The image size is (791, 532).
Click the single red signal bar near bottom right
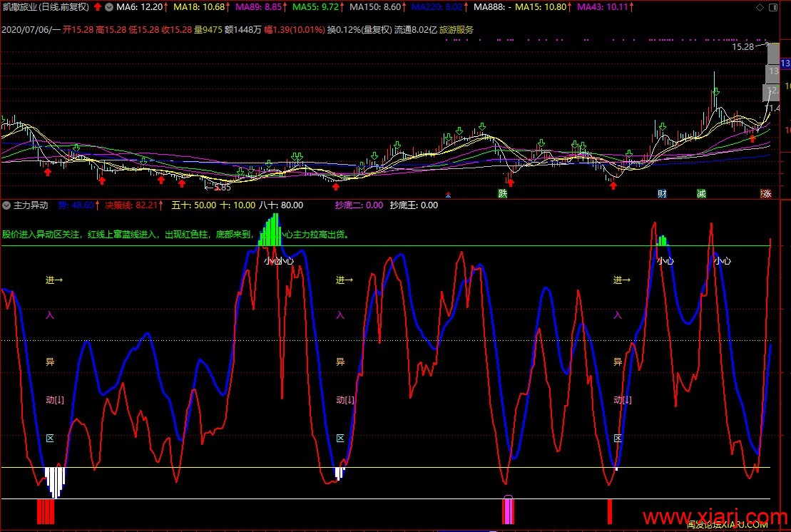(x=609, y=511)
